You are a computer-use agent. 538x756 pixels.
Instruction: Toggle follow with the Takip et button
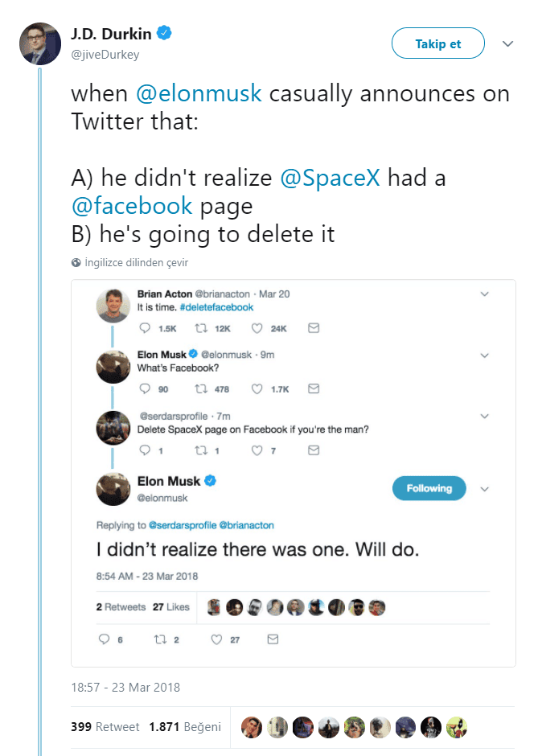coord(437,43)
